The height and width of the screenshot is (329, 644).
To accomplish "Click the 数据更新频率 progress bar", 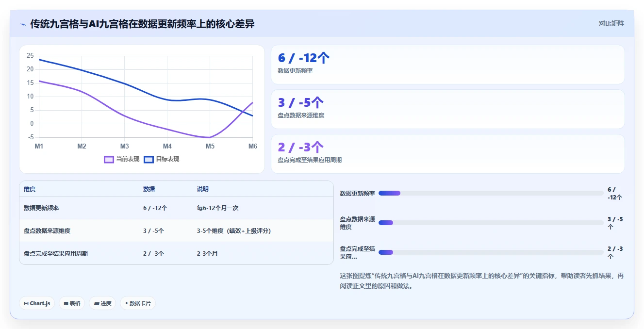I will click(x=491, y=193).
